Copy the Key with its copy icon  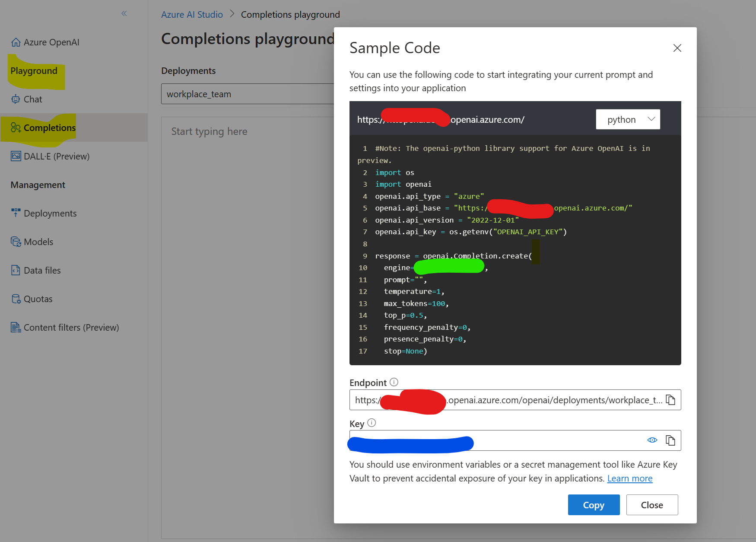tap(670, 440)
